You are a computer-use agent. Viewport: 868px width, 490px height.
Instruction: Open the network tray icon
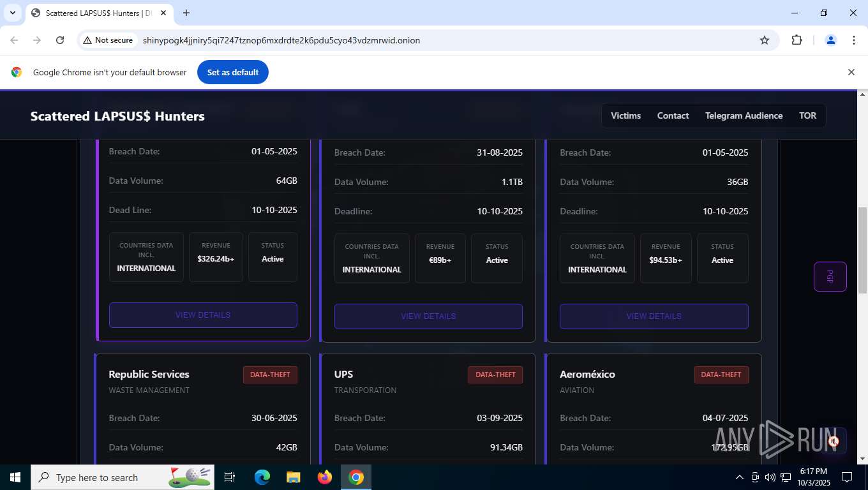785,477
